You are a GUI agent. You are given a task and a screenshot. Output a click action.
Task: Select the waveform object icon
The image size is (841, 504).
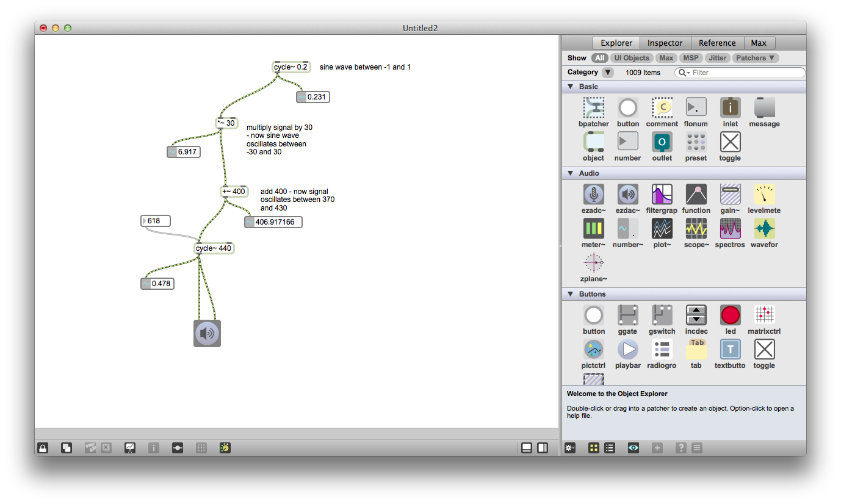765,228
